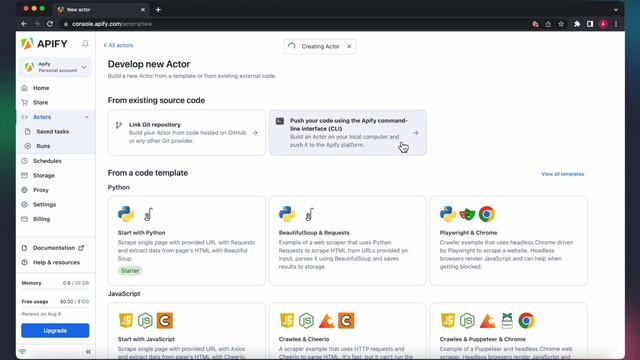Open Schedules page
The height and width of the screenshot is (360, 640).
click(47, 161)
